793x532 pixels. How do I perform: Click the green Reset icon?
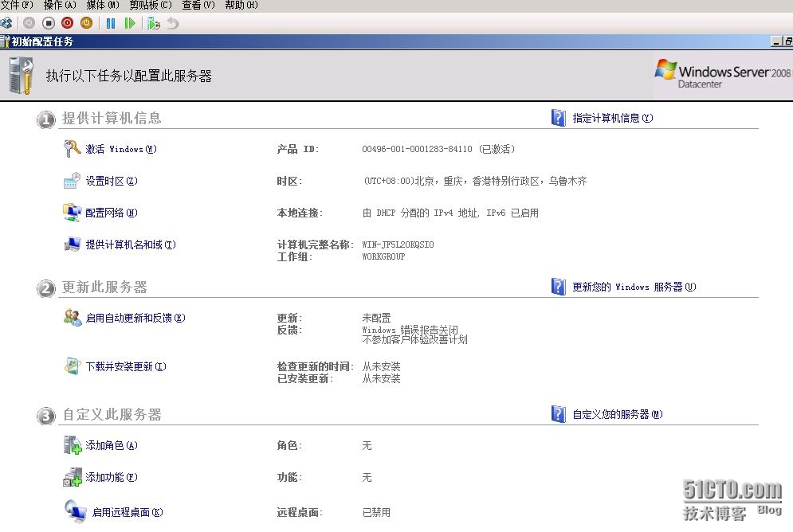[x=130, y=23]
